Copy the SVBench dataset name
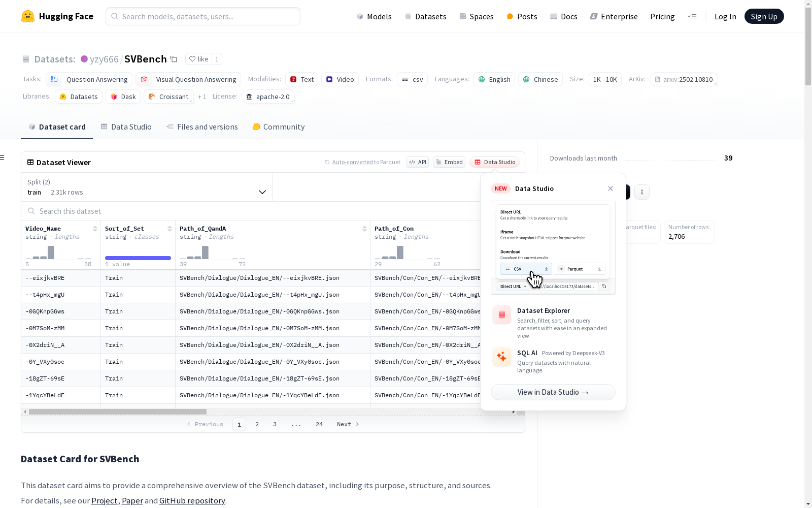Screen dimensions: 812x508 point(174,59)
